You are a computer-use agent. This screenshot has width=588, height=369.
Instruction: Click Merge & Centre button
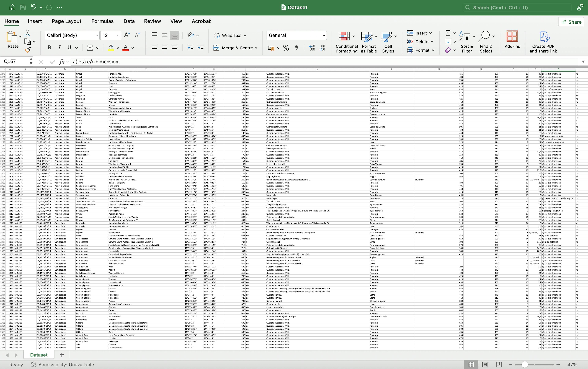click(235, 48)
